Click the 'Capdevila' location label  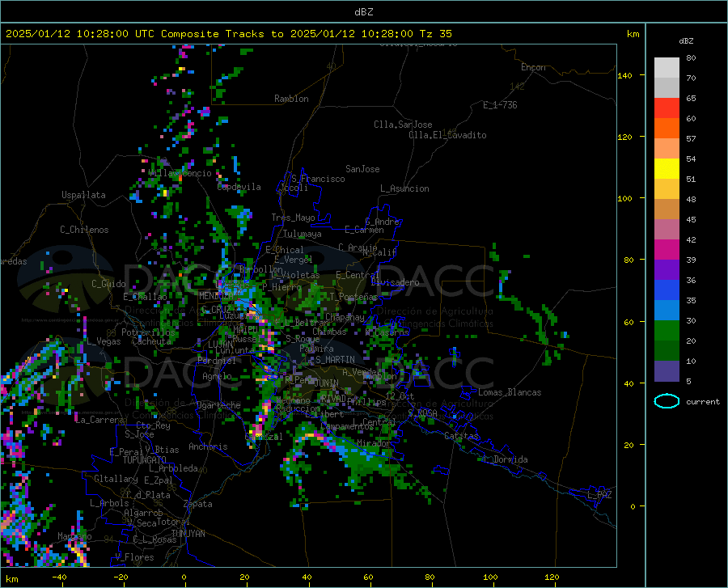coord(239,187)
